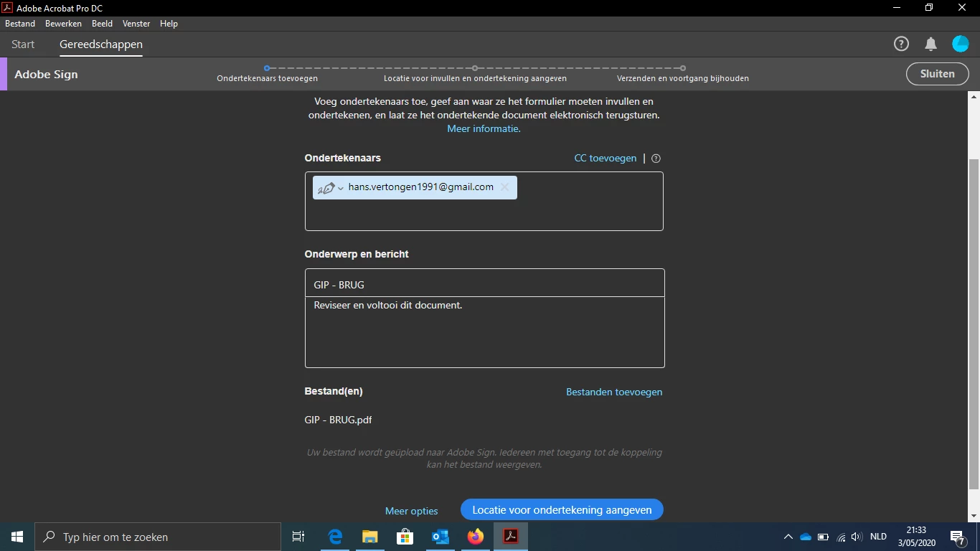Click the Adobe Sign panel title
This screenshot has width=980, height=551.
point(46,75)
